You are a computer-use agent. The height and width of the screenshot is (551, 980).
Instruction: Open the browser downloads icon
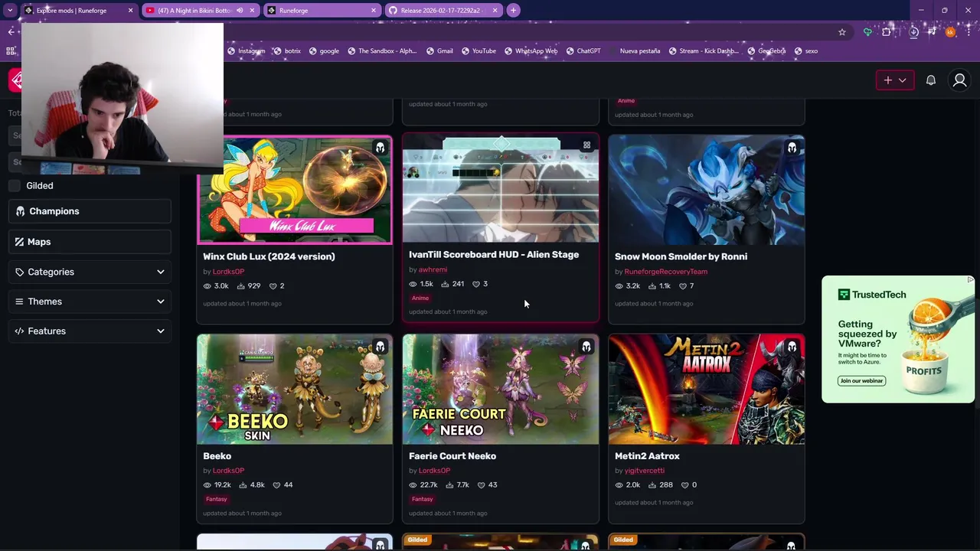pos(913,32)
